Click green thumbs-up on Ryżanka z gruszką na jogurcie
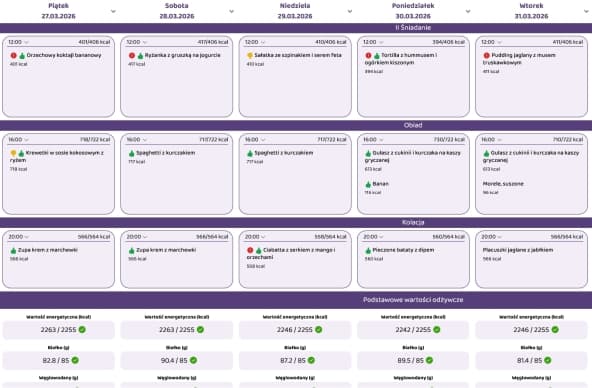592x388 pixels. pos(140,55)
